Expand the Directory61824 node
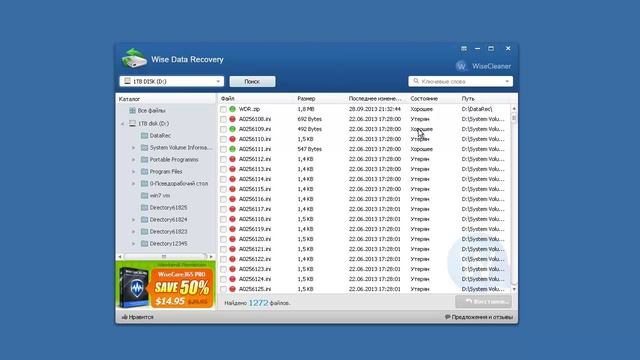 (133, 220)
